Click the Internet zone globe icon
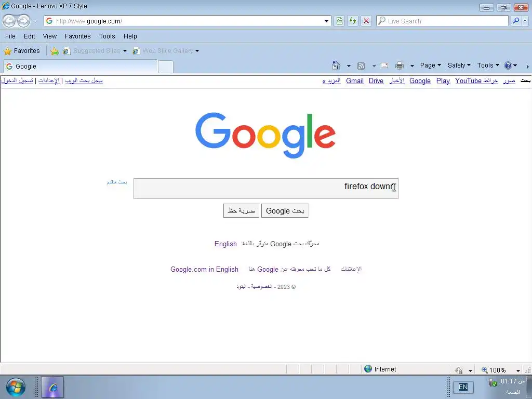The height and width of the screenshot is (399, 532). coord(368,369)
